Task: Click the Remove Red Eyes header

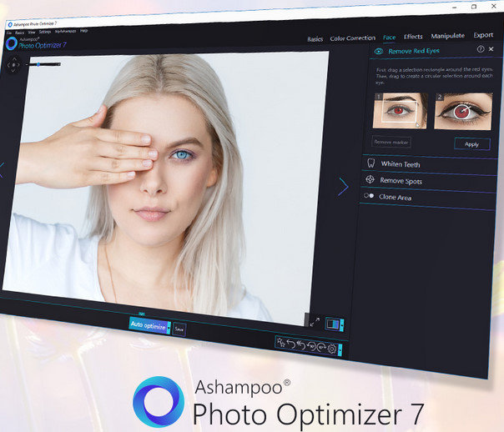Action: pyautogui.click(x=414, y=51)
